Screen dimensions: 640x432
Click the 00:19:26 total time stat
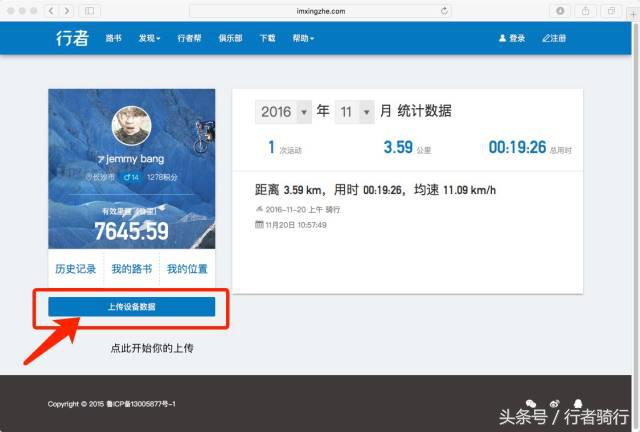[530, 148]
